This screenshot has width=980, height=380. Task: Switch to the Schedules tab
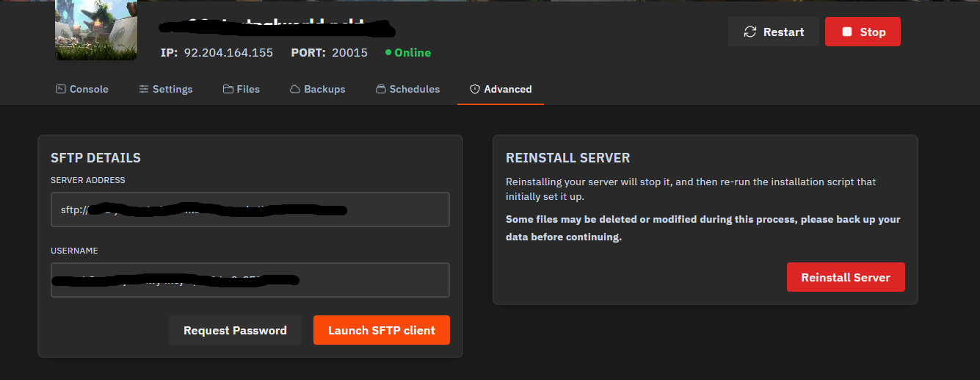(x=407, y=89)
